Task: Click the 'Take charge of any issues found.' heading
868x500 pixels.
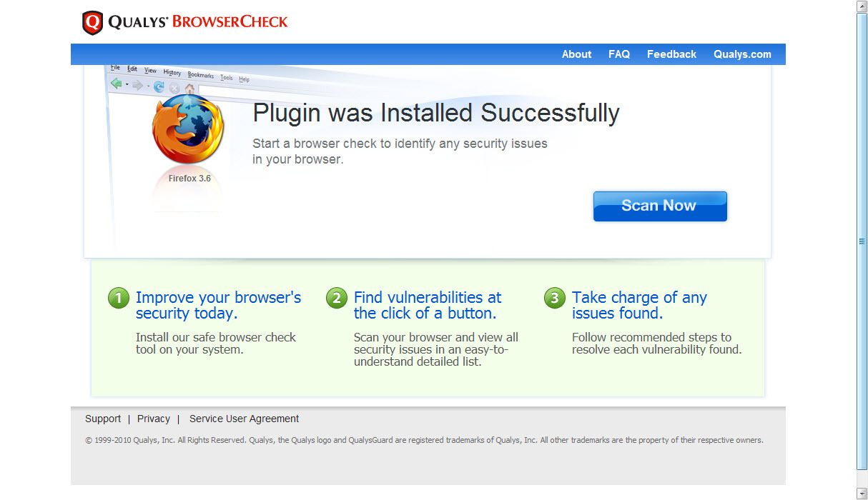Action: [x=639, y=305]
